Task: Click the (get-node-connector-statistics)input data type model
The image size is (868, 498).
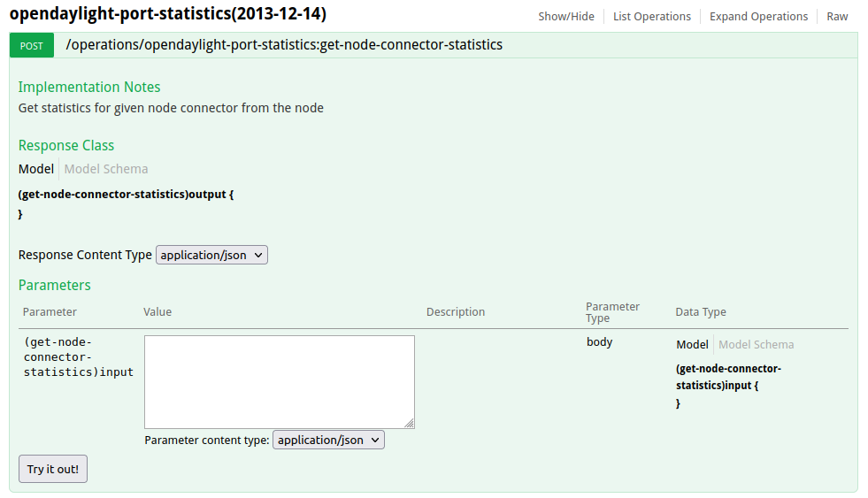Action: (728, 377)
